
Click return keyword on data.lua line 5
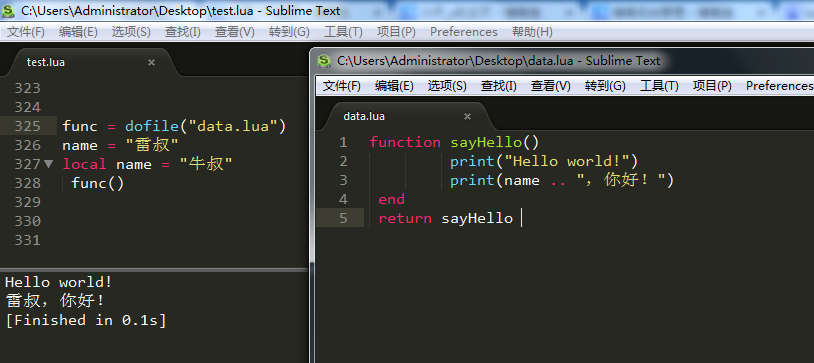coord(405,219)
